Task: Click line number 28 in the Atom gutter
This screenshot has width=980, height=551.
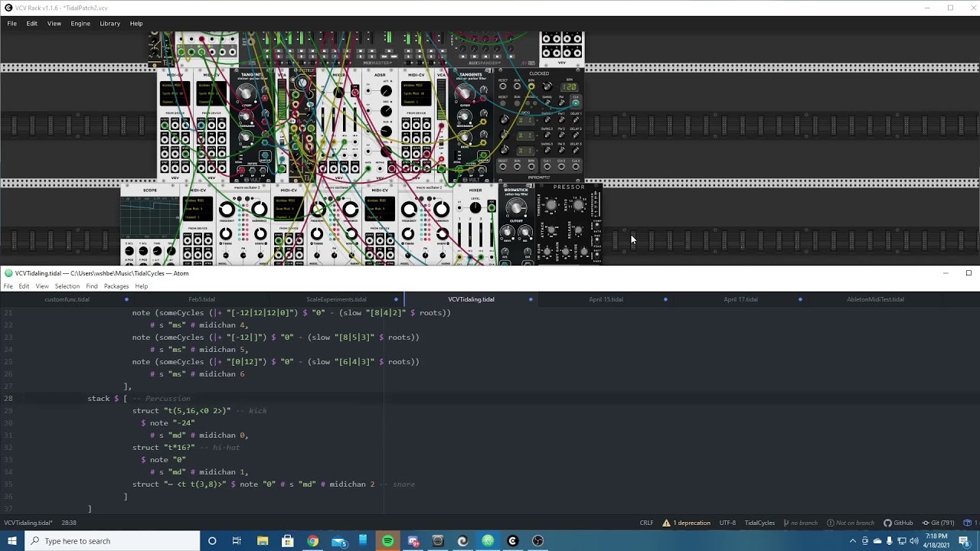Action: click(x=8, y=399)
